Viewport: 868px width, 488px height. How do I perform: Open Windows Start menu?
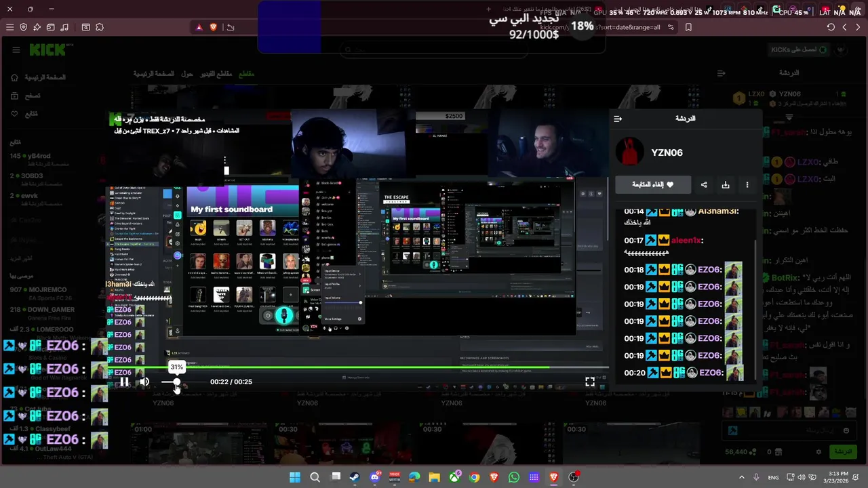pyautogui.click(x=295, y=477)
